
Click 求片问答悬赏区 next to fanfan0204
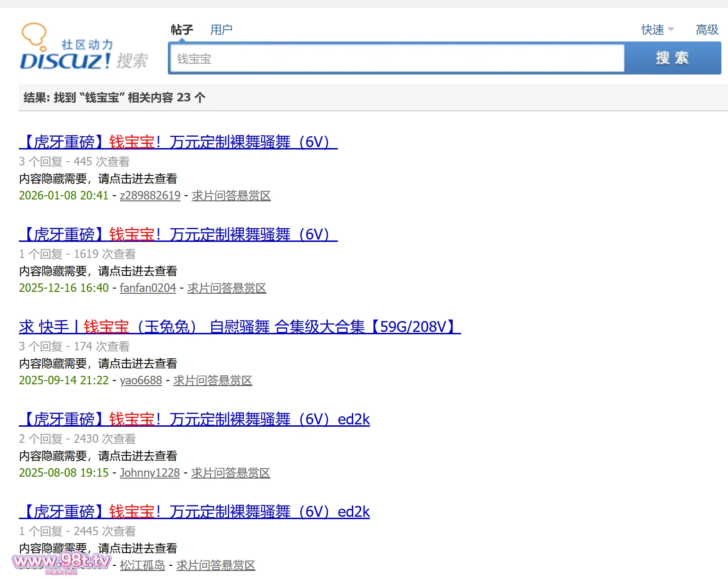(x=226, y=288)
